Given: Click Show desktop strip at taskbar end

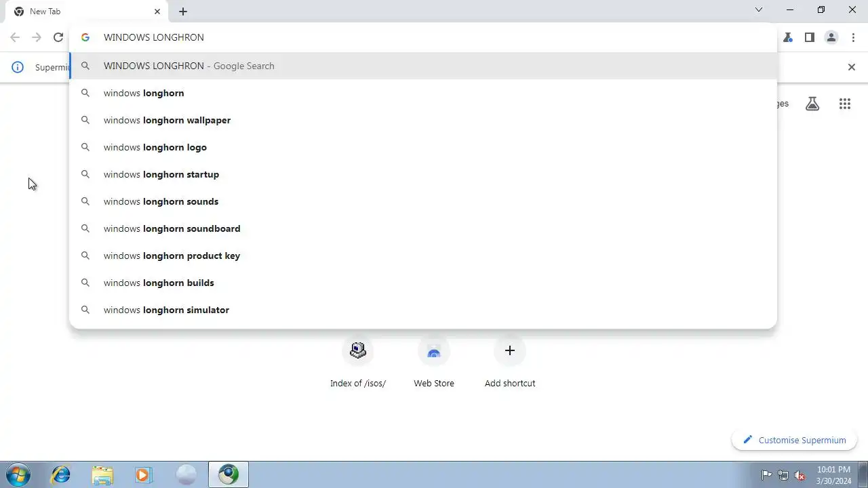Looking at the screenshot, I should 863,474.
